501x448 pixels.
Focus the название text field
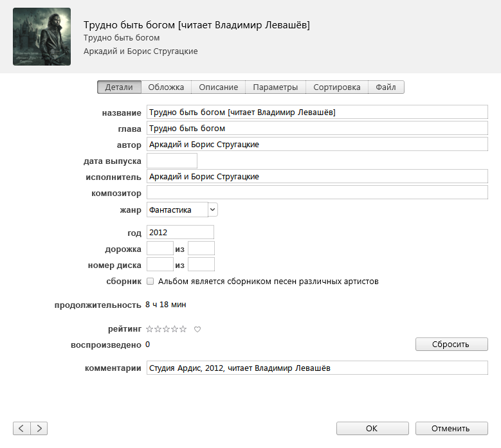317,112
